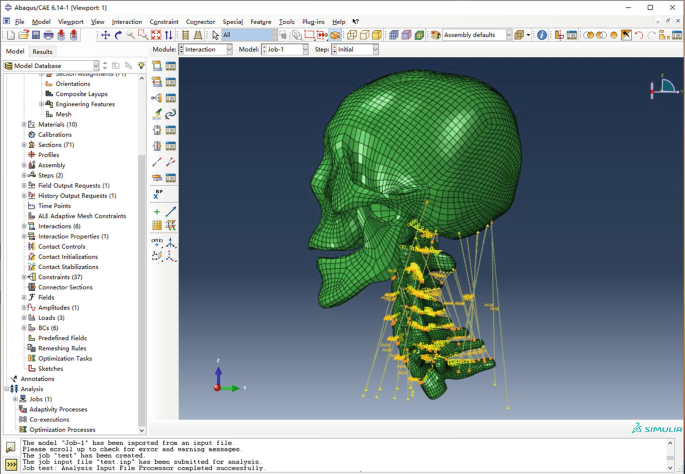Expand the Materials (10) tree node

point(24,124)
